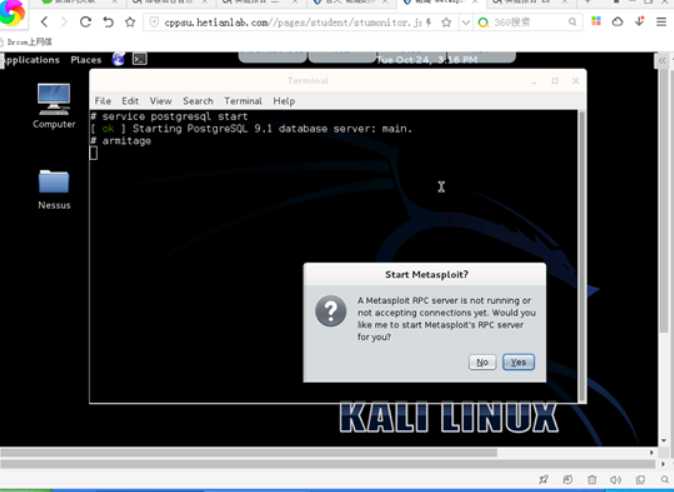Click the restore-page icon in status bar

coord(567,479)
